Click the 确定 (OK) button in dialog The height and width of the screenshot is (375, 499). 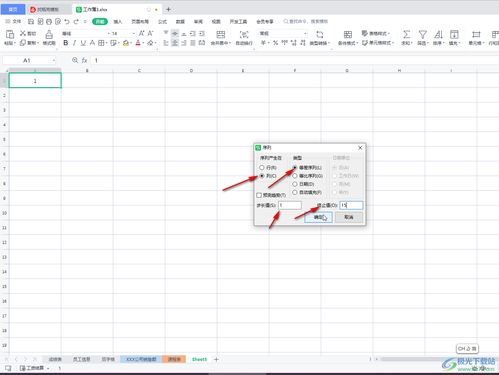pyautogui.click(x=318, y=217)
